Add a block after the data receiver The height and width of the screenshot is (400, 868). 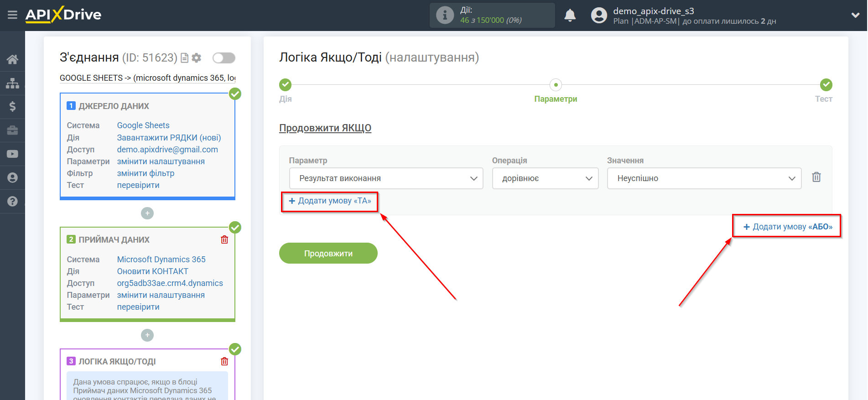[147, 335]
